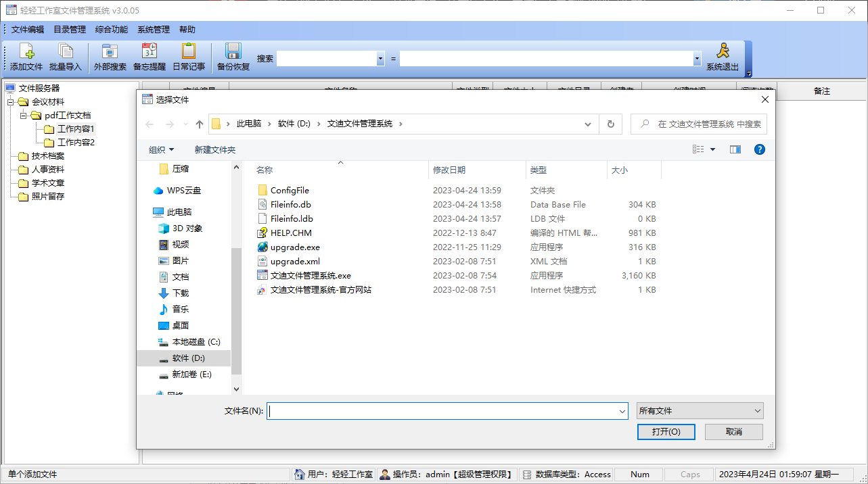Open the search value dropdown arrow
The height and width of the screenshot is (484, 868).
(697, 59)
